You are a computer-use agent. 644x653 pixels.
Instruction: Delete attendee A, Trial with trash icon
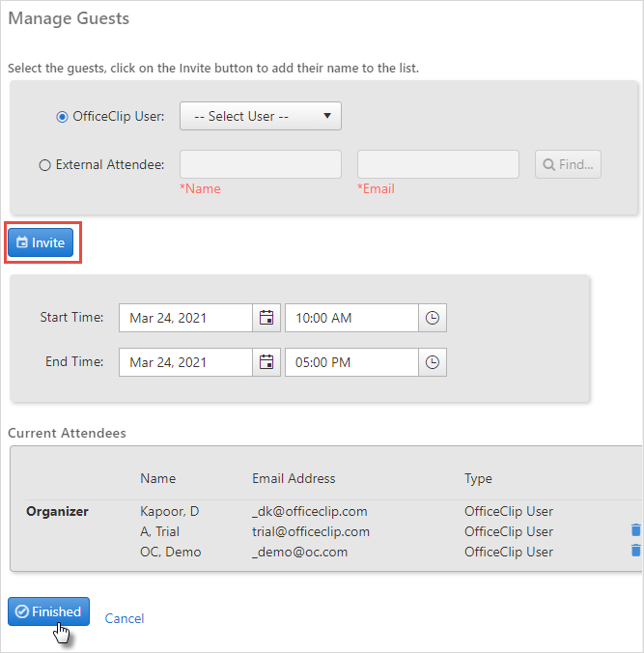click(x=635, y=529)
